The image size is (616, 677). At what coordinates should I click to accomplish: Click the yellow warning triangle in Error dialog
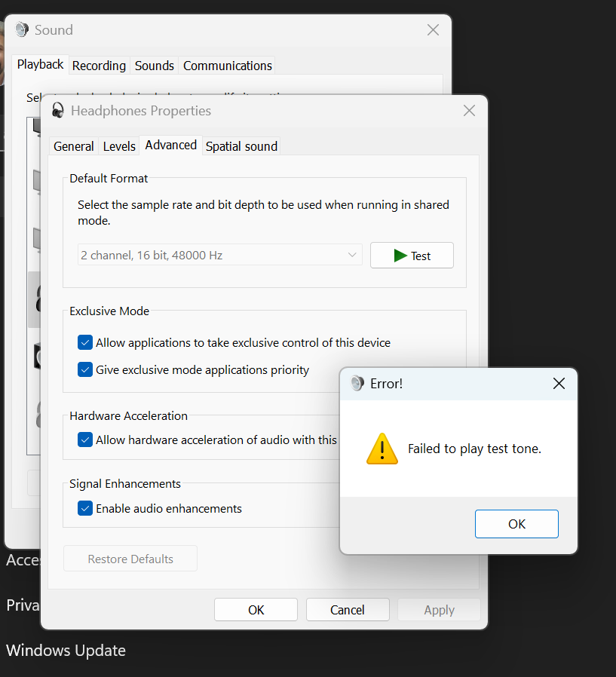coord(382,448)
